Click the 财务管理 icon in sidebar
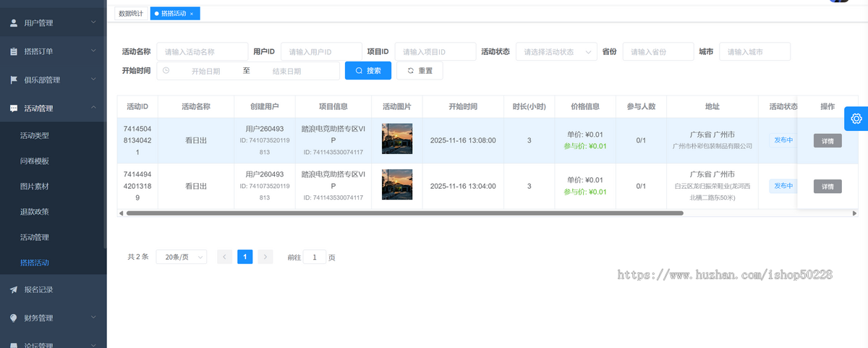 [14, 318]
